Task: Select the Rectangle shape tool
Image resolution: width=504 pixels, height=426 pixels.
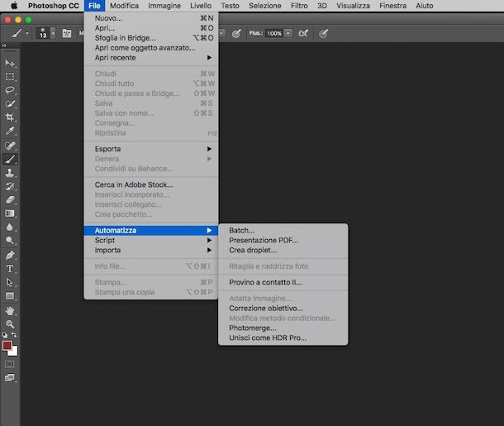Action: (x=10, y=296)
